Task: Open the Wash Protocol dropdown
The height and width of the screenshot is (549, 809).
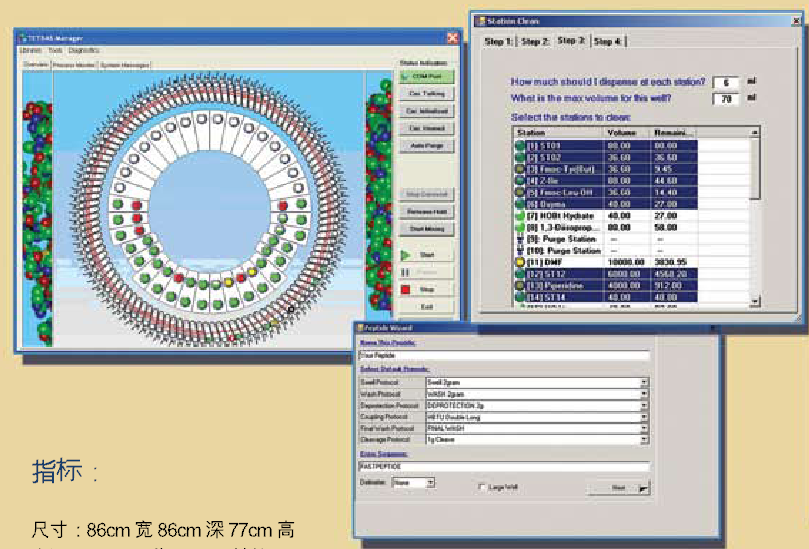Action: [644, 394]
